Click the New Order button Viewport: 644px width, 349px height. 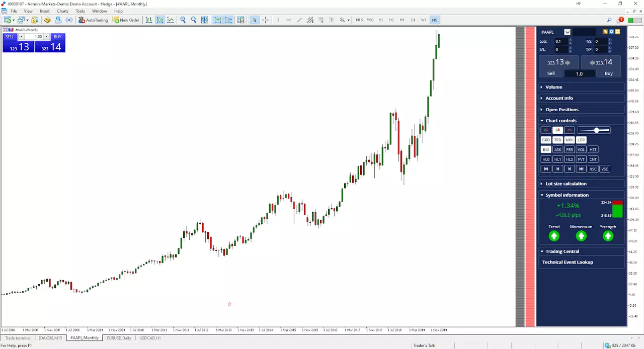click(126, 20)
